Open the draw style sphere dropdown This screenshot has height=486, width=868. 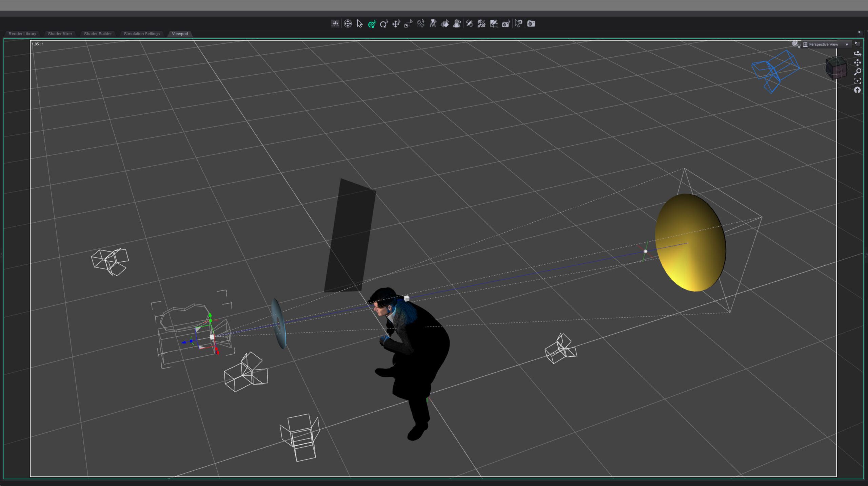pyautogui.click(x=796, y=44)
